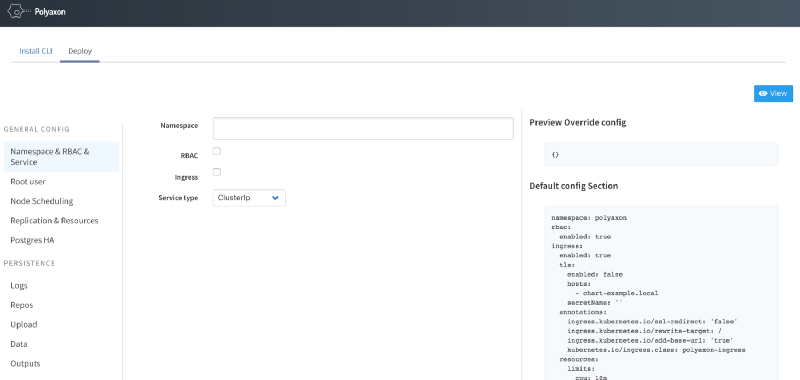Click the 'chart-example.local' host line
Image resolution: width=800 pixels, height=380 pixels.
(x=616, y=293)
